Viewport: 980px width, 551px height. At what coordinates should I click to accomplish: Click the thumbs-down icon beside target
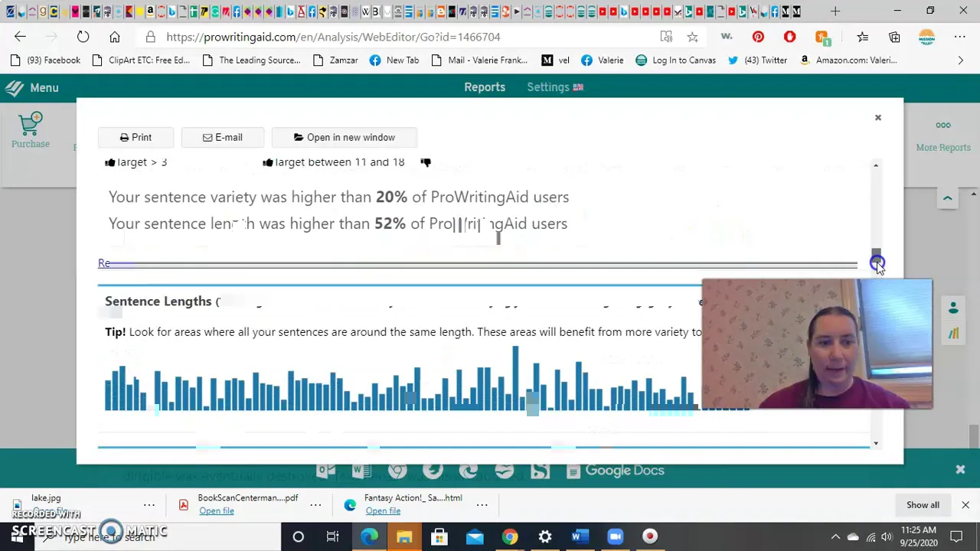(x=426, y=162)
